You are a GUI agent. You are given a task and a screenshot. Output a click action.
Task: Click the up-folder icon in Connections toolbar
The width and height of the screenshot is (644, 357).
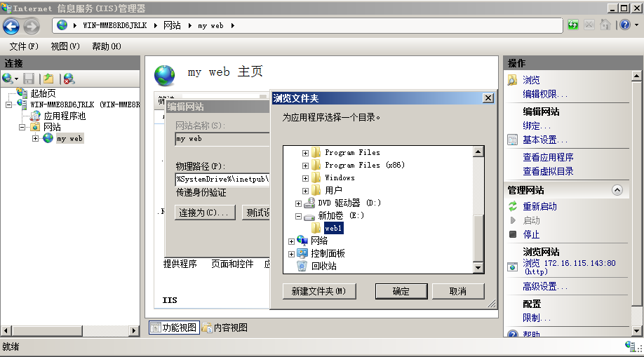coord(49,79)
